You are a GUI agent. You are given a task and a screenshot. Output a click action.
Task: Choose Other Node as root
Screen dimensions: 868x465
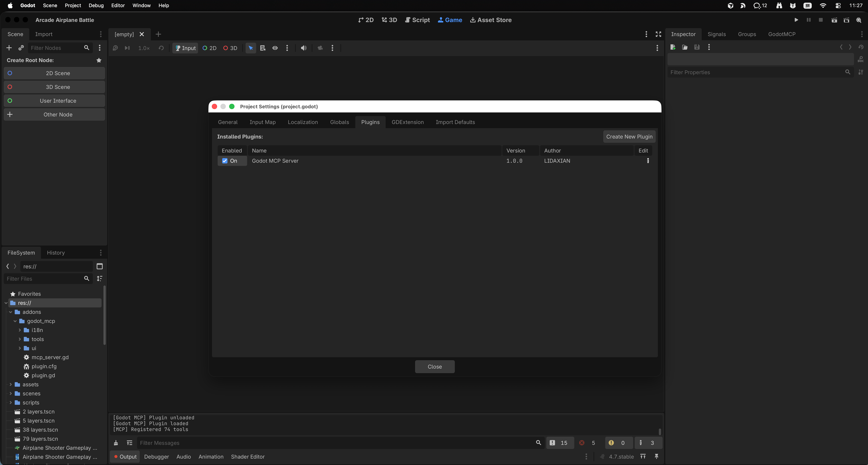[x=54, y=115]
